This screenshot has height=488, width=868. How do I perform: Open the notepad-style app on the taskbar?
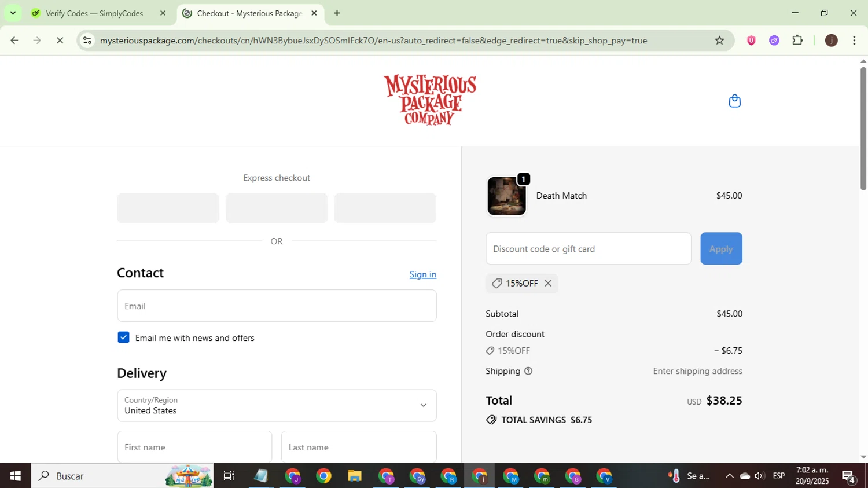tap(261, 476)
